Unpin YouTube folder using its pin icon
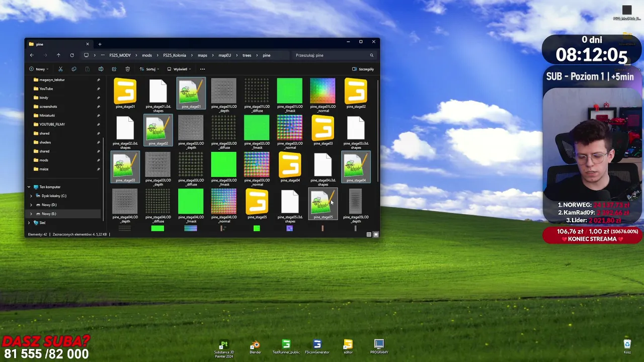 (x=98, y=88)
